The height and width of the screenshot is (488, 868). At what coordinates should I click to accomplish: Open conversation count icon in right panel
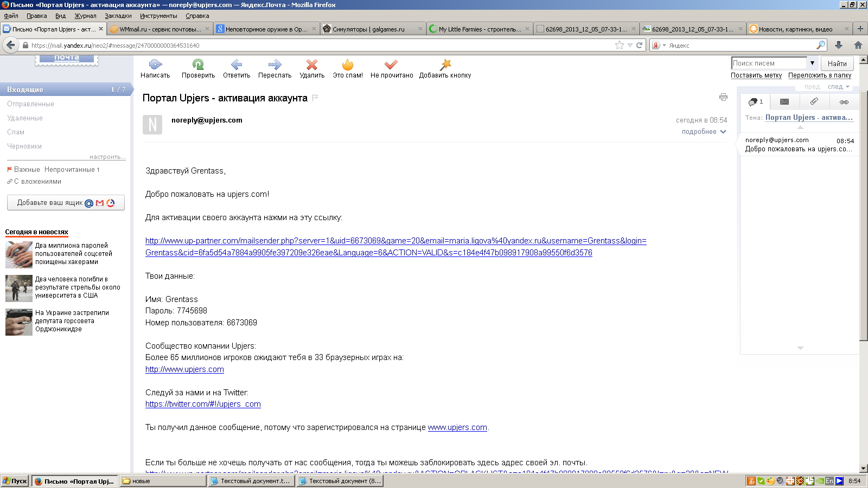point(756,101)
